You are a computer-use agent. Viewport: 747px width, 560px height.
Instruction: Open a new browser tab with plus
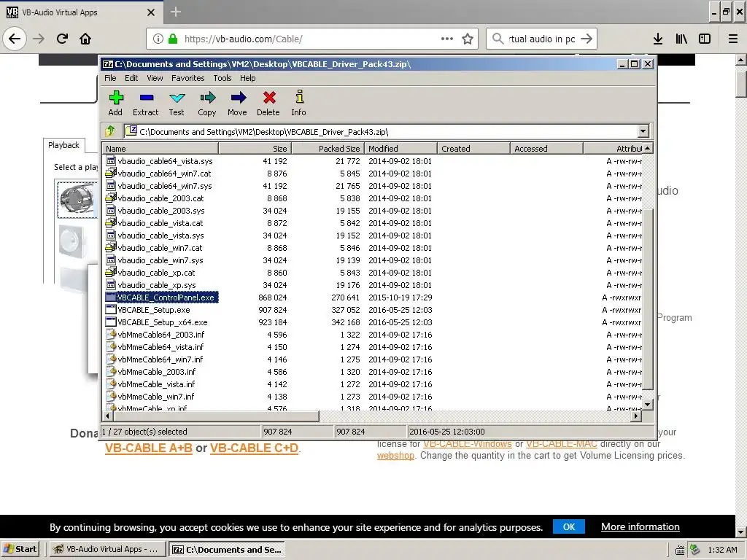(175, 12)
